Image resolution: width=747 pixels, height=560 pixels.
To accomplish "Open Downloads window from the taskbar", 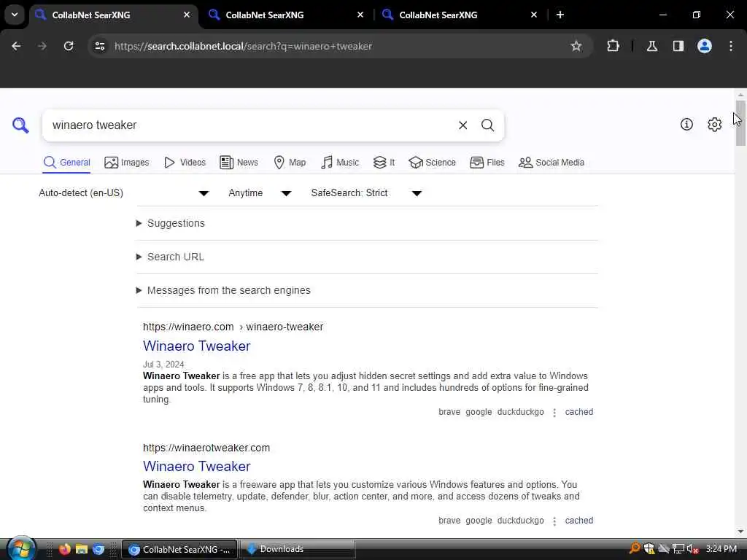I will pyautogui.click(x=298, y=549).
